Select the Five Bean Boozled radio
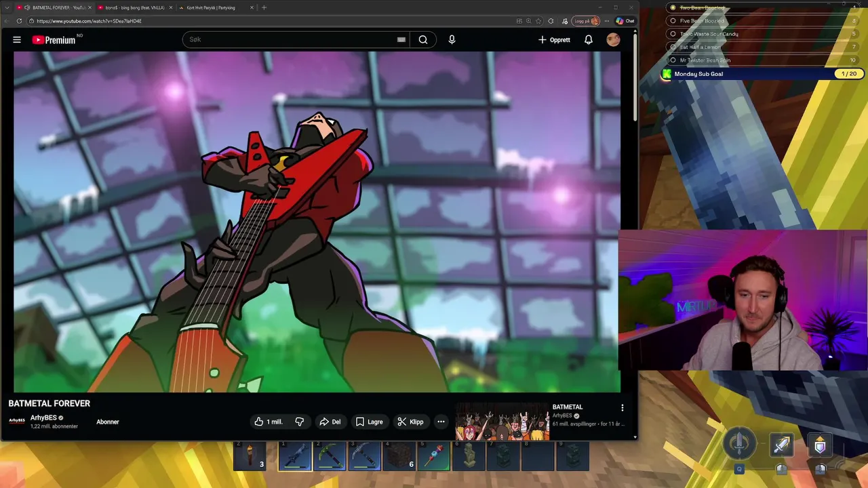Image resolution: width=868 pixels, height=488 pixels. tap(673, 21)
